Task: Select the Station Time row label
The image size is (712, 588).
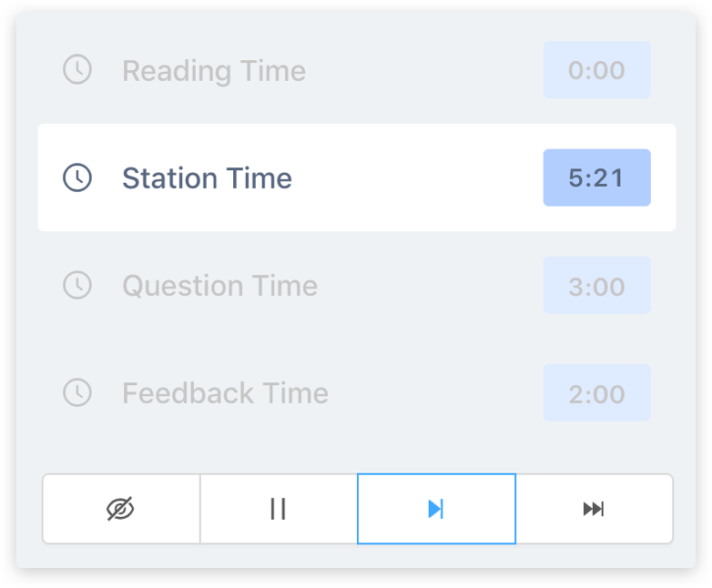Action: (x=207, y=178)
